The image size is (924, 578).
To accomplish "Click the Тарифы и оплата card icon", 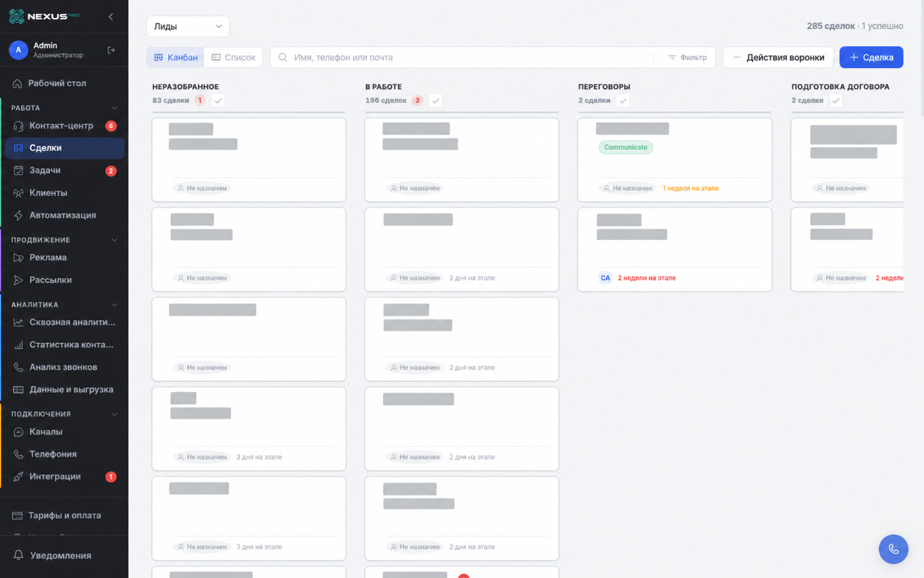I will coord(17,516).
